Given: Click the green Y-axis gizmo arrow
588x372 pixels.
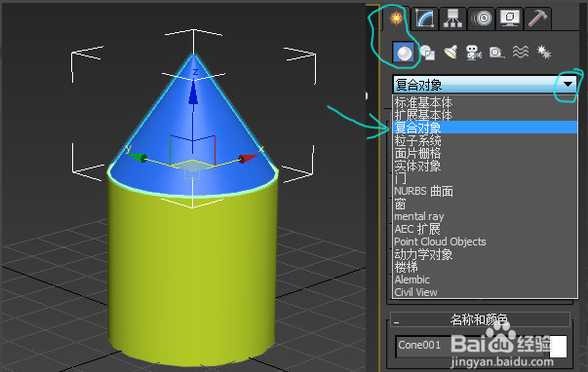Looking at the screenshot, I should pyautogui.click(x=137, y=158).
